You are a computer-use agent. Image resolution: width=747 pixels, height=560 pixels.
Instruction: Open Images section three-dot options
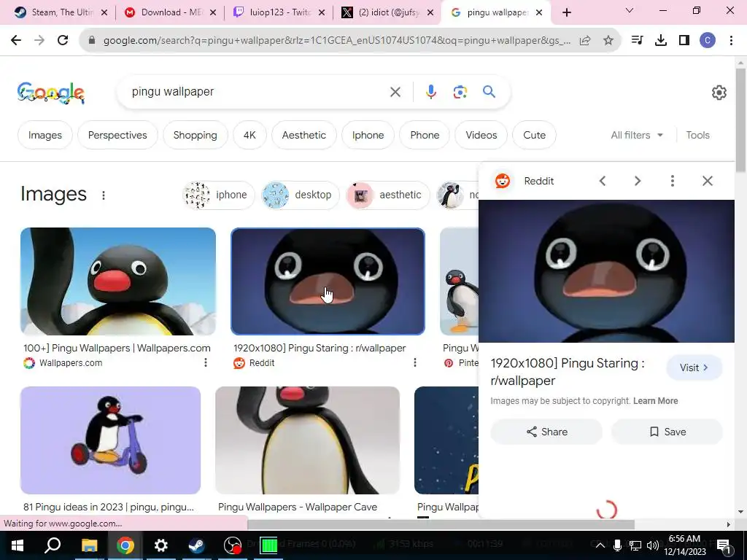pyautogui.click(x=104, y=195)
